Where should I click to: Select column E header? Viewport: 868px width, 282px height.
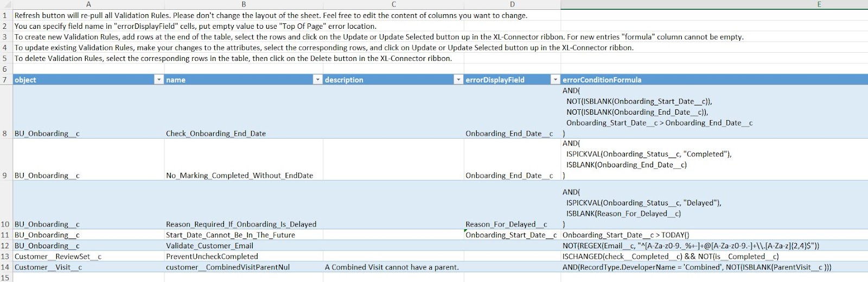[714, 4]
